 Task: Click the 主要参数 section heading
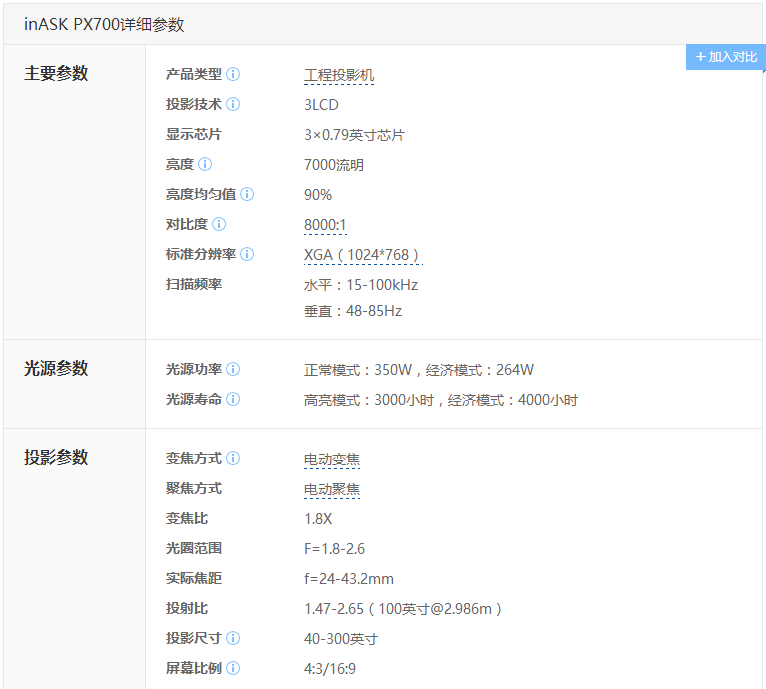[x=56, y=73]
